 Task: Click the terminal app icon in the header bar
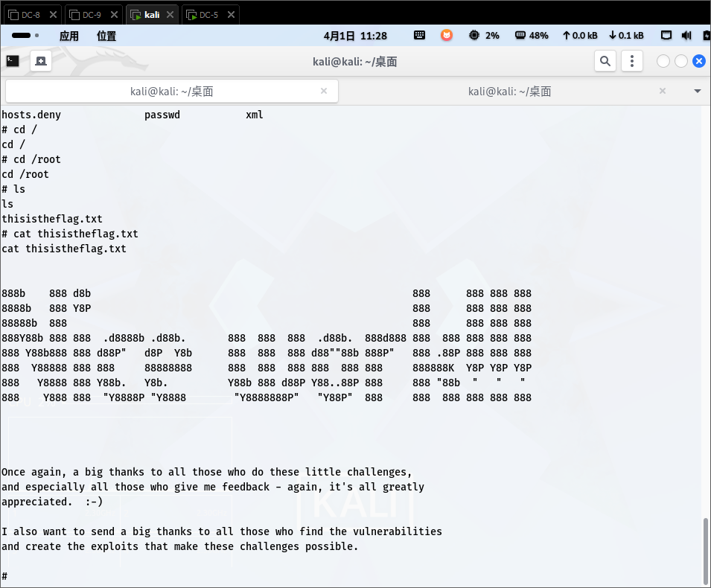pos(13,61)
